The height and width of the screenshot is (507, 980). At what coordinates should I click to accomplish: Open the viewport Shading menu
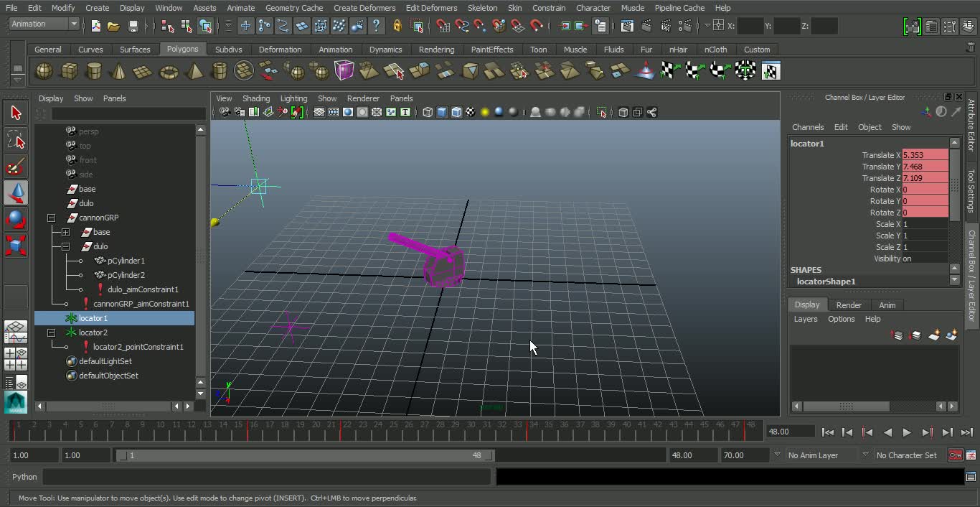tap(256, 98)
